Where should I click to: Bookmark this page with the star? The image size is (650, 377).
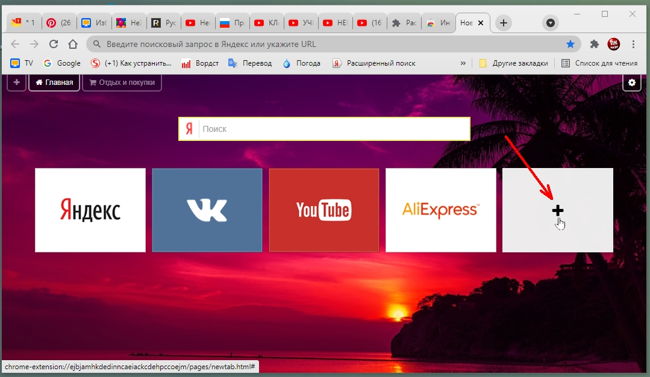pos(570,44)
